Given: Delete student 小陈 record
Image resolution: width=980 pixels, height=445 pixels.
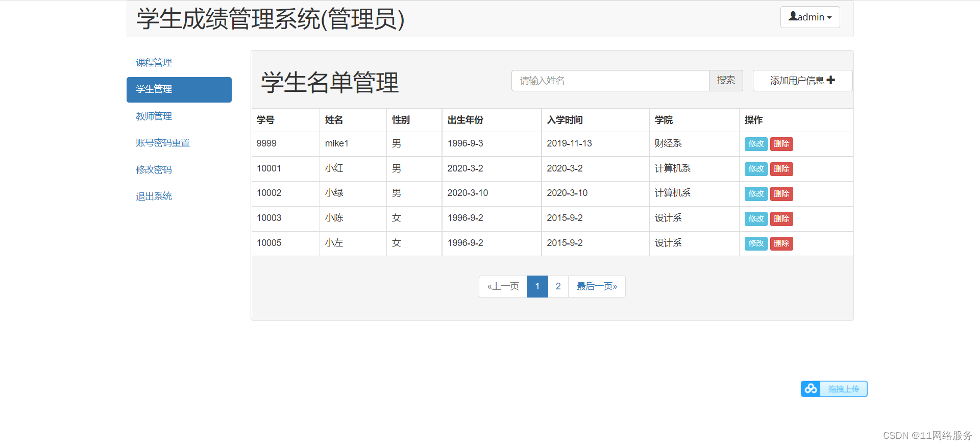Looking at the screenshot, I should click(x=781, y=219).
